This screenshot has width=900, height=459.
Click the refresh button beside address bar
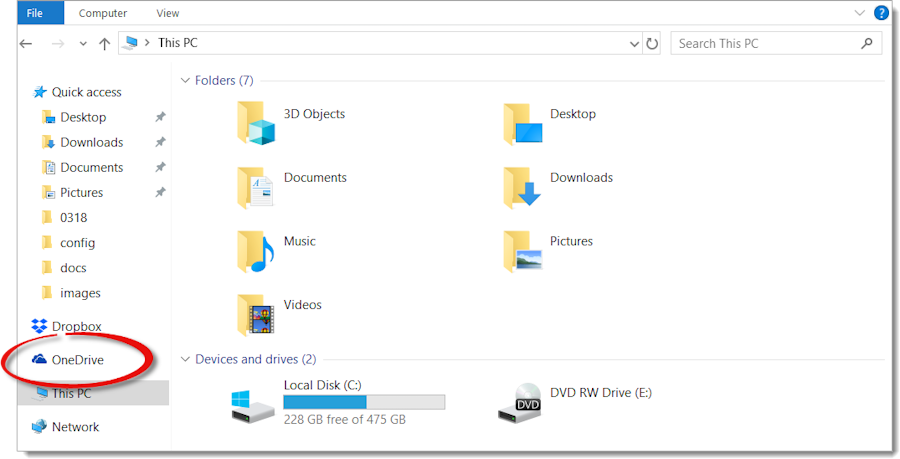pyautogui.click(x=652, y=44)
